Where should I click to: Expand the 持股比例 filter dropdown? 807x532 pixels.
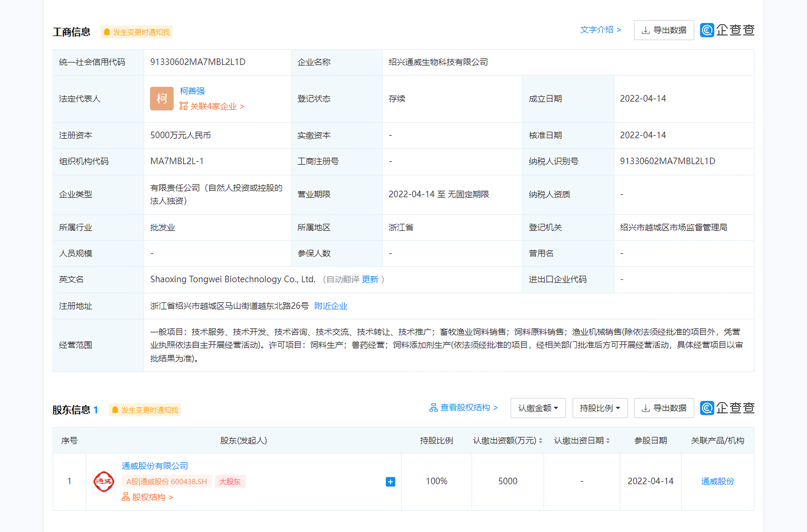(600, 408)
